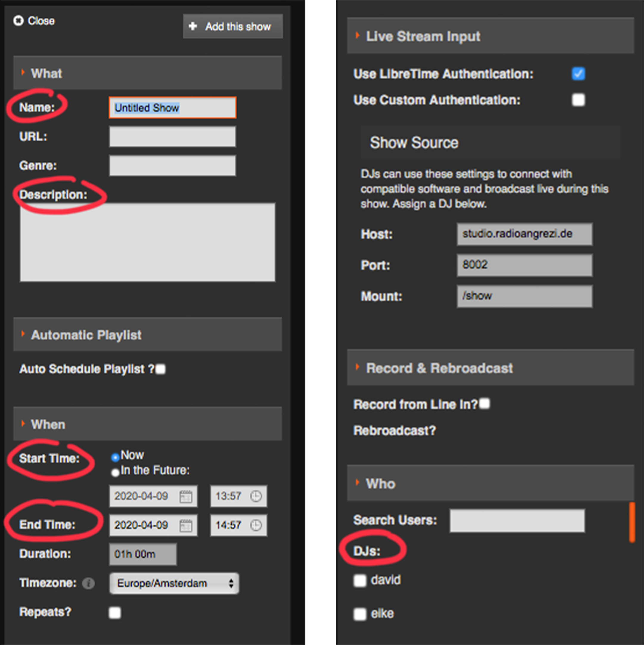Collapse the What section arrow
Screen dimensions: 644x645
(23, 72)
